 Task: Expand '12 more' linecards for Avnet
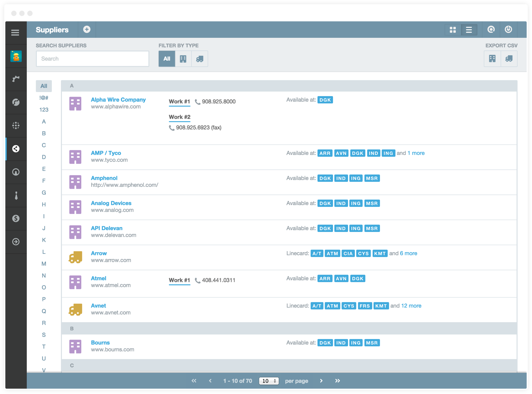pyautogui.click(x=411, y=306)
